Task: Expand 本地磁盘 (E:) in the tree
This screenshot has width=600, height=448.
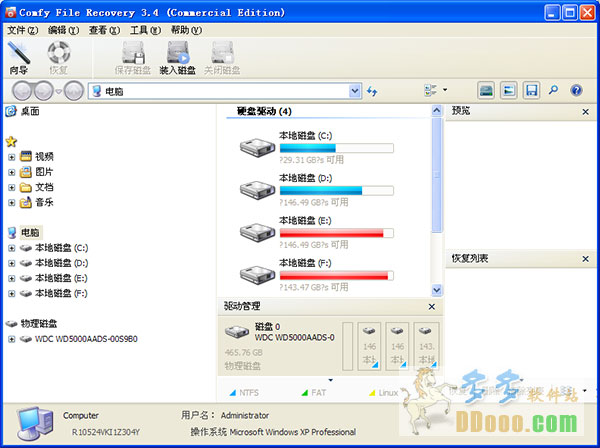Action: point(11,279)
